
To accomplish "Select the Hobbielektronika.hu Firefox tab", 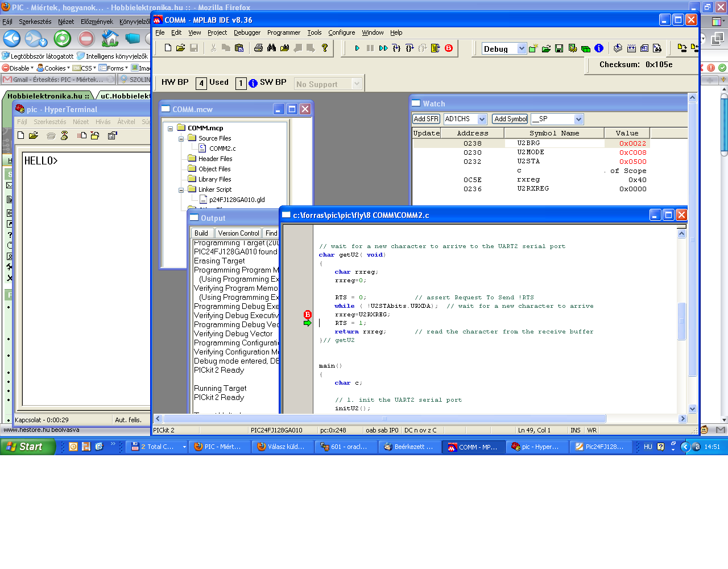I will pyautogui.click(x=48, y=96).
